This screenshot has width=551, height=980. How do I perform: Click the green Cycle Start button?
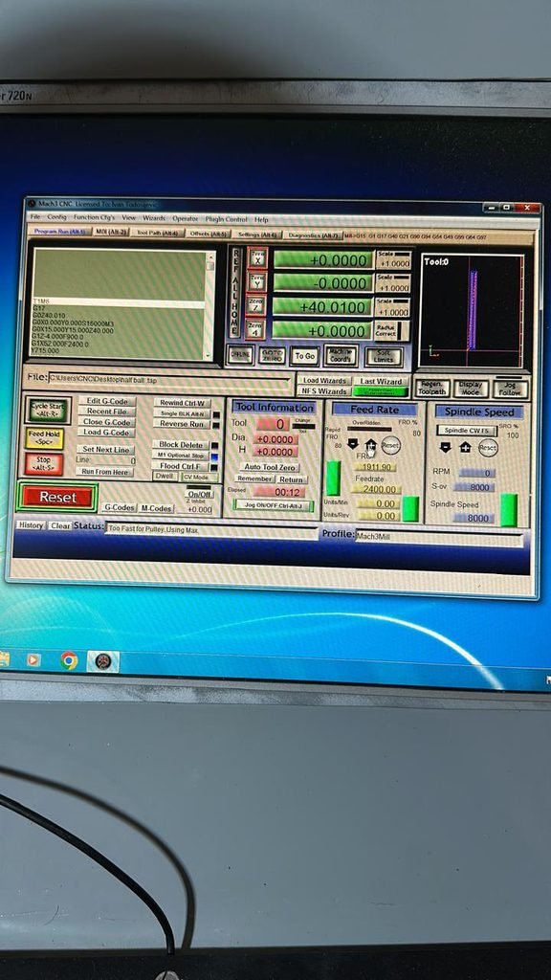[x=48, y=410]
